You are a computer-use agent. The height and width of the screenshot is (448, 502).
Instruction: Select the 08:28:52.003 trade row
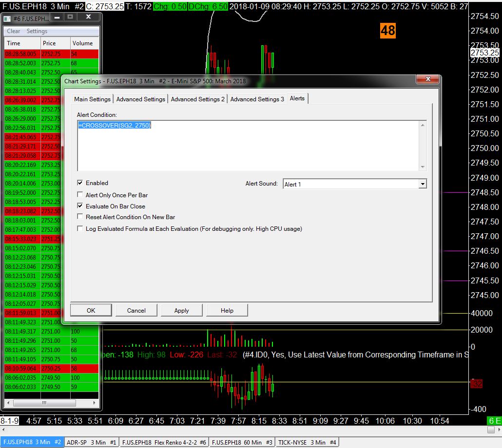tap(51, 63)
